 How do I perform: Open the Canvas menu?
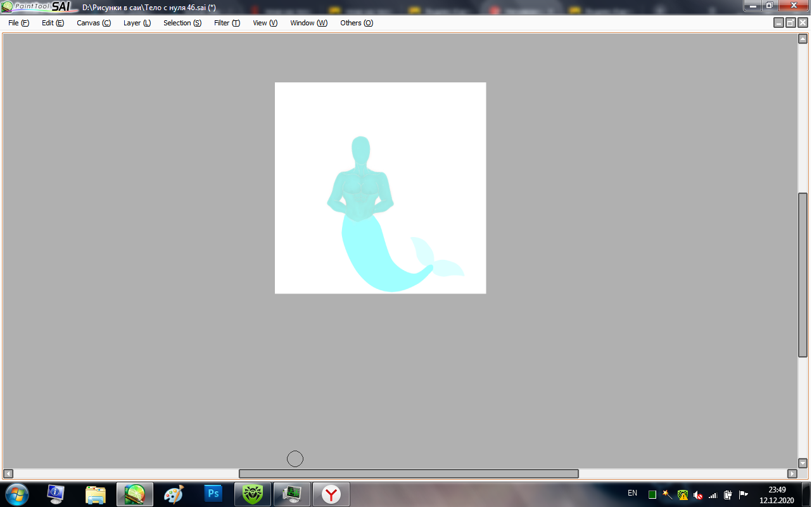(93, 23)
